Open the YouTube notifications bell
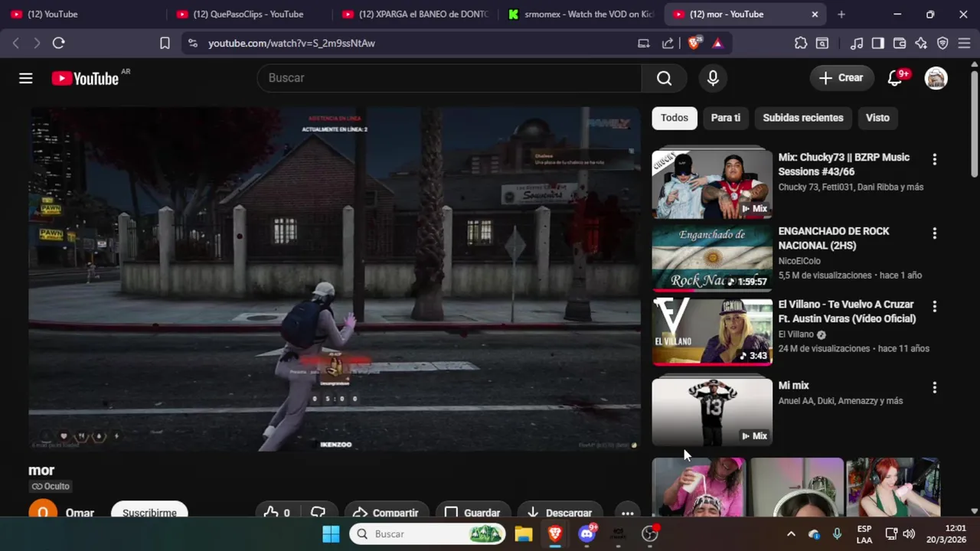 895,78
